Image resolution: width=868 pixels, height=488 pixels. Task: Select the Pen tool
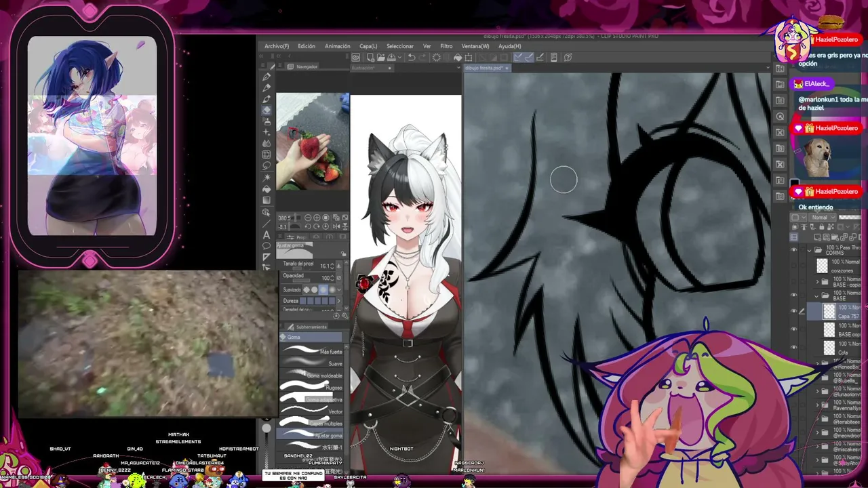267,77
